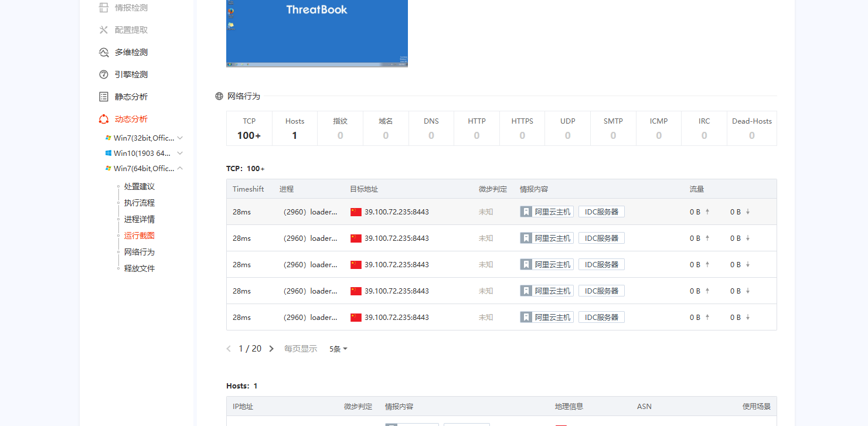The height and width of the screenshot is (426, 868).
Task: Open 引擎检测 in the sidebar
Action: click(131, 74)
